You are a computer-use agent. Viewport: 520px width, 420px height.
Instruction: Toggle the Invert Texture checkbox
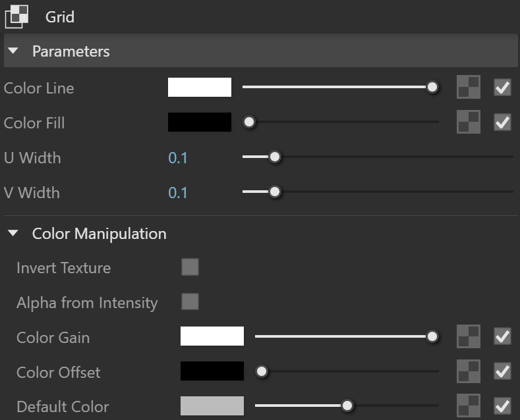[x=190, y=267]
